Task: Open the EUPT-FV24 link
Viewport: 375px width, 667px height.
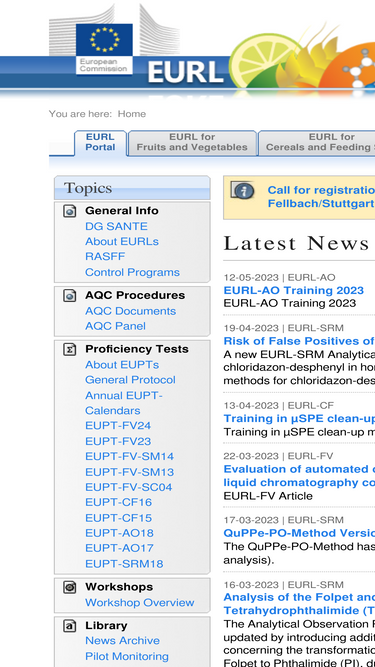Action: click(118, 426)
